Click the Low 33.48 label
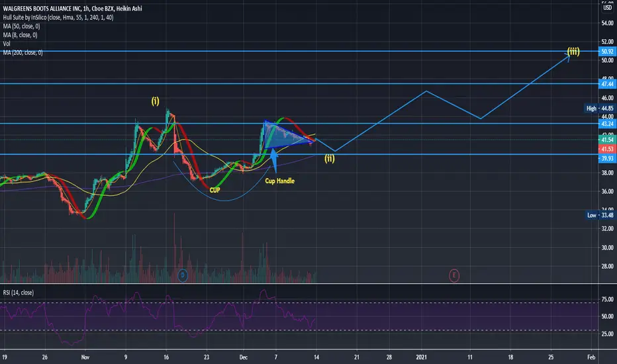 point(600,215)
